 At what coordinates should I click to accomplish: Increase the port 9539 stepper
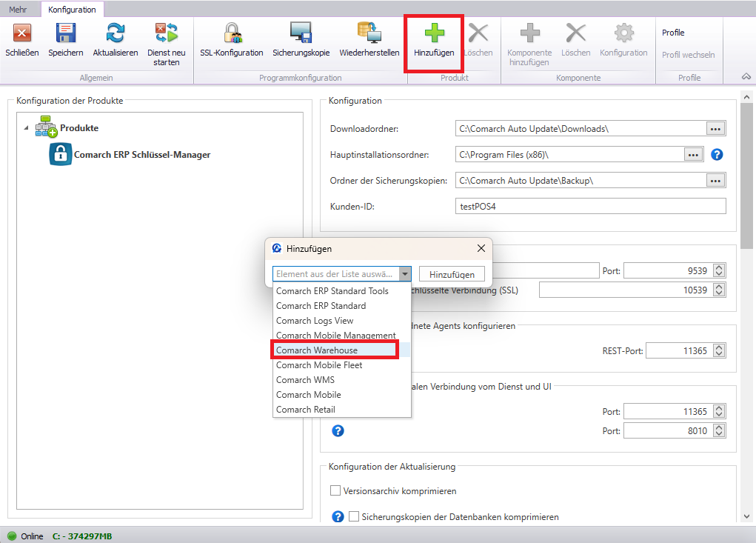pos(719,267)
